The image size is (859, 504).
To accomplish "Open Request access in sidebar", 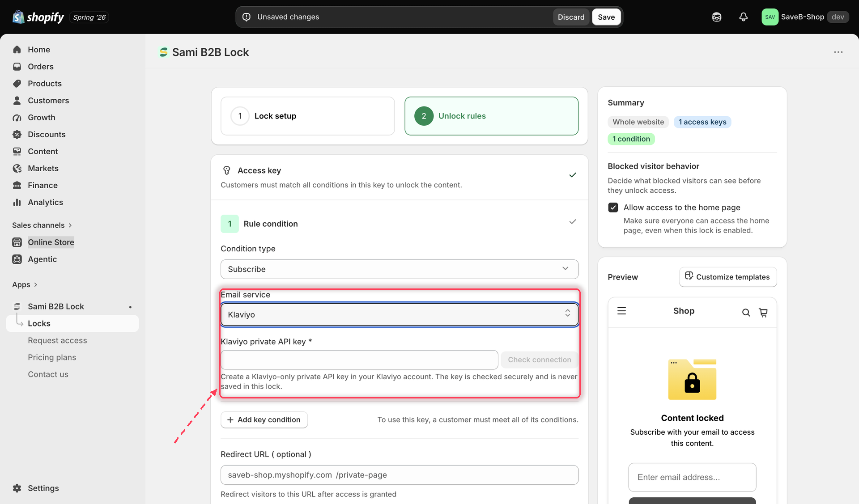I will click(x=57, y=341).
